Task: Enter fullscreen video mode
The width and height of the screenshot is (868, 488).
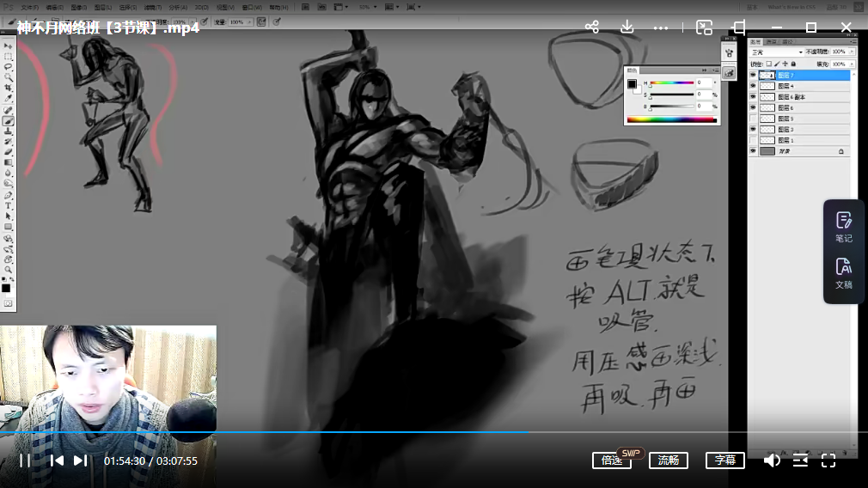Action: point(828,461)
